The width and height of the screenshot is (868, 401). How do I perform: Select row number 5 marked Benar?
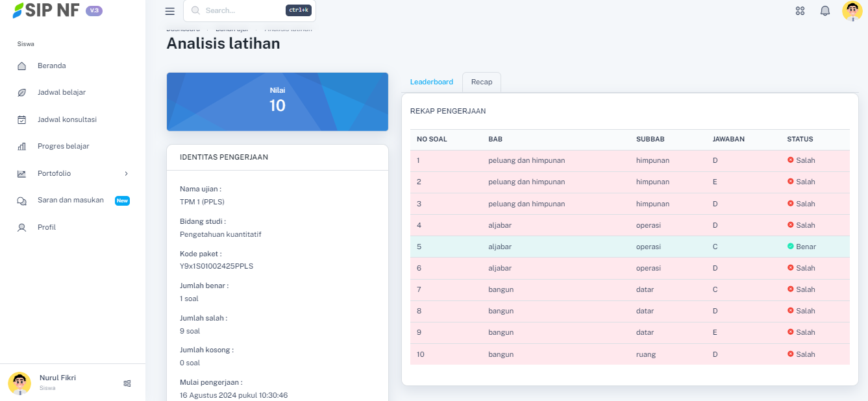point(629,247)
